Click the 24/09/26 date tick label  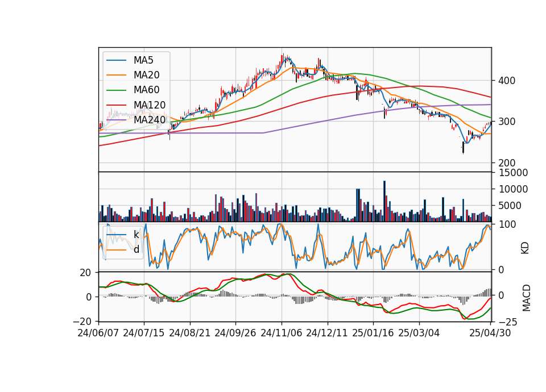235,333
